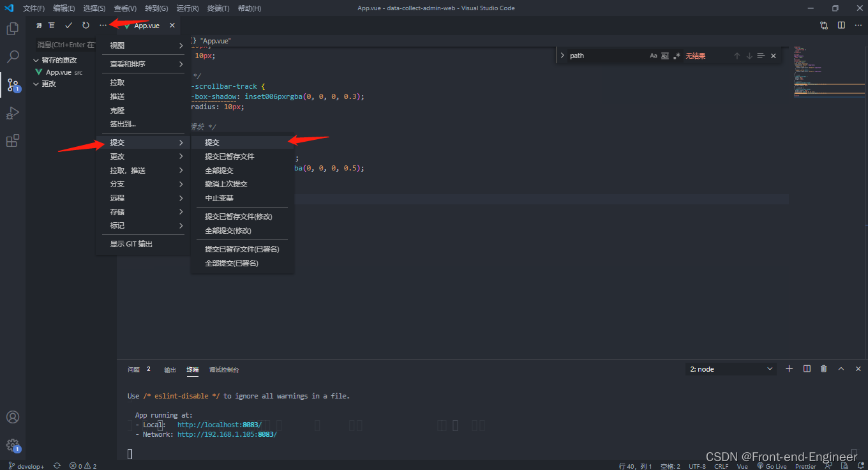The height and width of the screenshot is (470, 868).
Task: Open the Accounts icon in activity bar
Action: (12, 417)
